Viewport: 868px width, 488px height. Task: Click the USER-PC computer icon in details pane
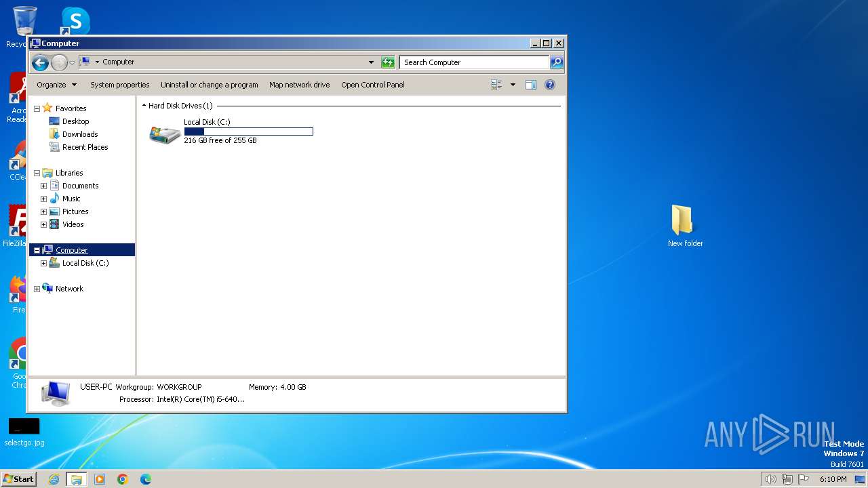pos(56,393)
